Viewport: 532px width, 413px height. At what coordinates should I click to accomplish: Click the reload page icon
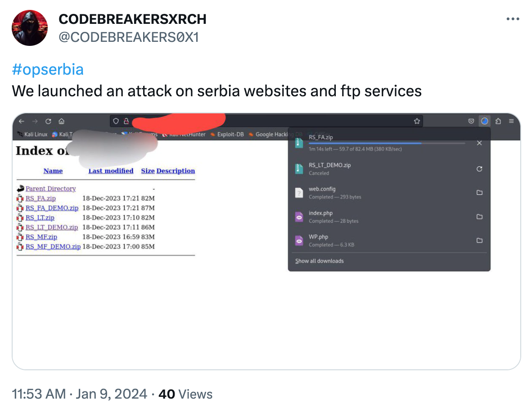(48, 121)
